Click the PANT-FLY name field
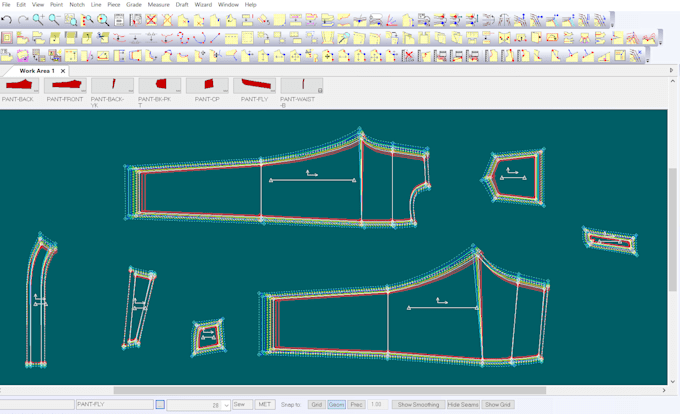The width and height of the screenshot is (680, 414). click(x=114, y=404)
